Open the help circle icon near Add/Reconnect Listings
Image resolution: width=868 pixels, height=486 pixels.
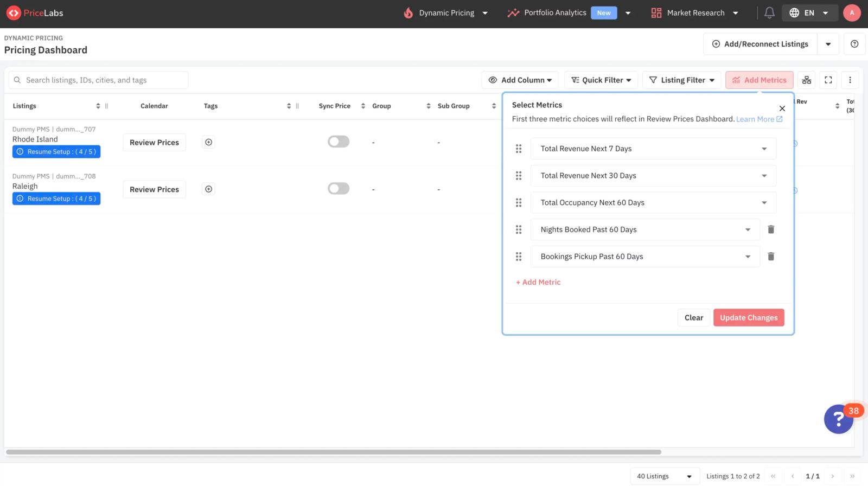[x=854, y=44]
